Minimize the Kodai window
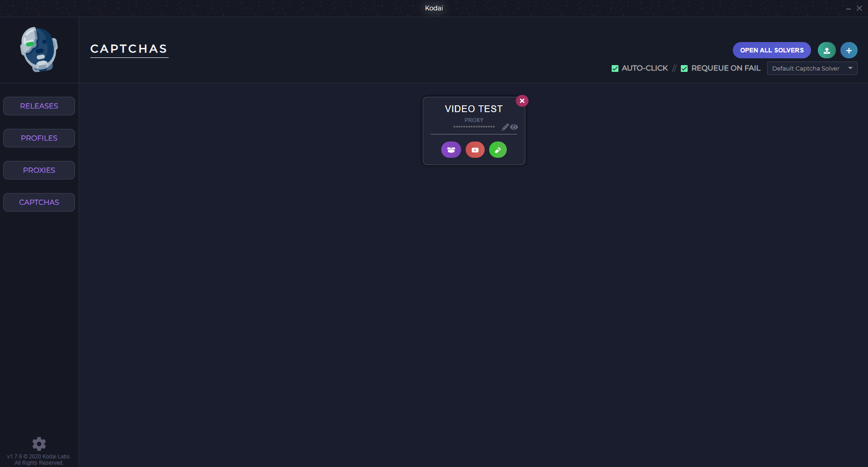Screen dimensions: 868x467 pos(848,8)
